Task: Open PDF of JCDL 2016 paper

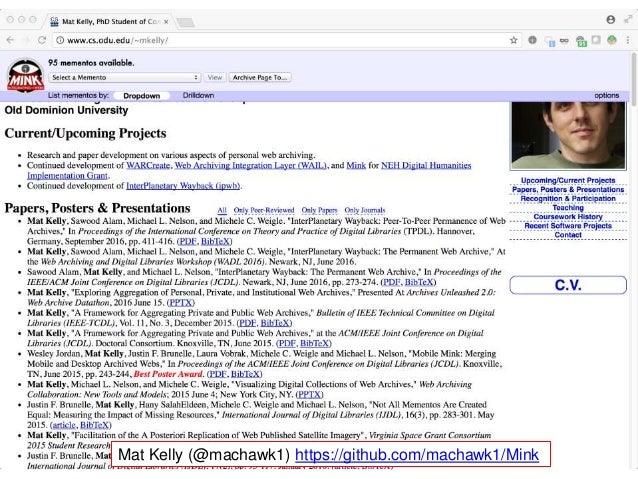Action: pos(391,282)
